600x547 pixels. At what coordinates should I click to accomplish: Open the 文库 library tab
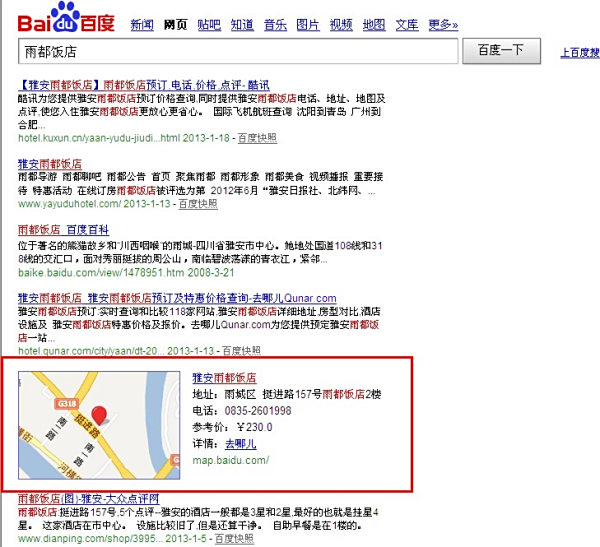[407, 25]
